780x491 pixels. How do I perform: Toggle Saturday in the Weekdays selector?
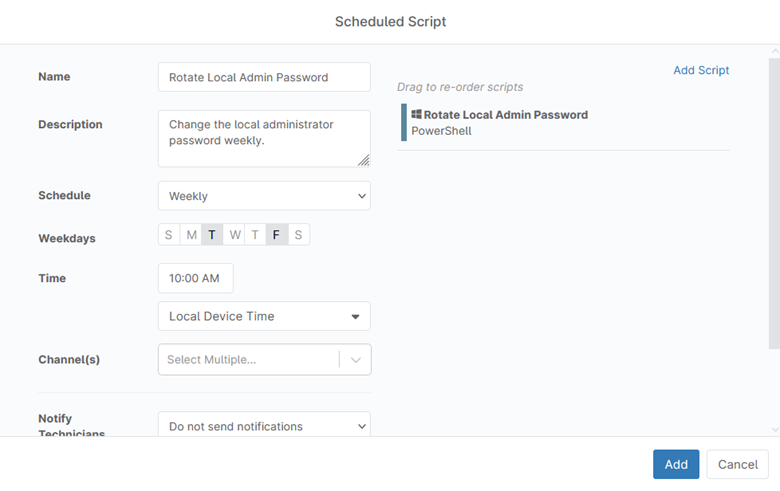(298, 235)
